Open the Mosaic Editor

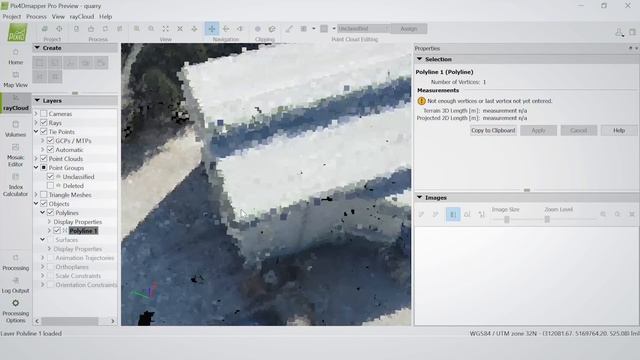tap(16, 155)
